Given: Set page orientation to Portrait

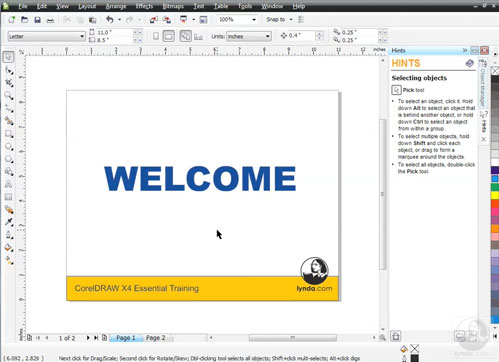Looking at the screenshot, I should click(x=156, y=36).
